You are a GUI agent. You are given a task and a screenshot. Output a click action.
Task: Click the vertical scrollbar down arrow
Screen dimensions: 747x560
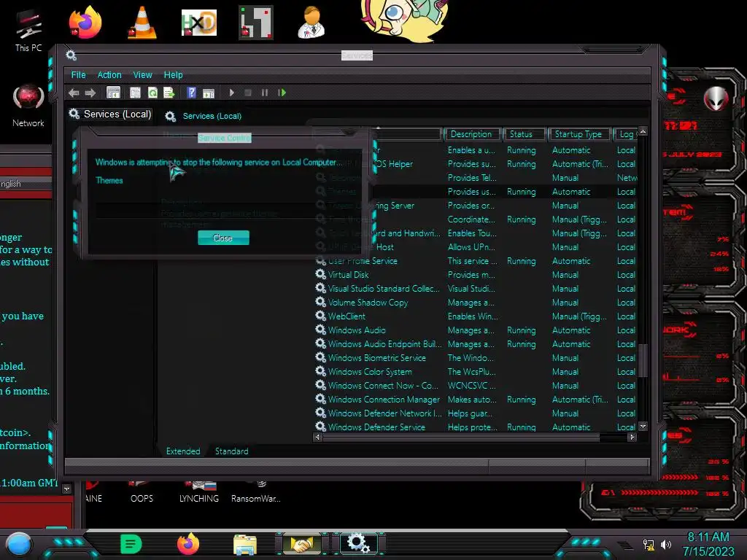tap(643, 427)
